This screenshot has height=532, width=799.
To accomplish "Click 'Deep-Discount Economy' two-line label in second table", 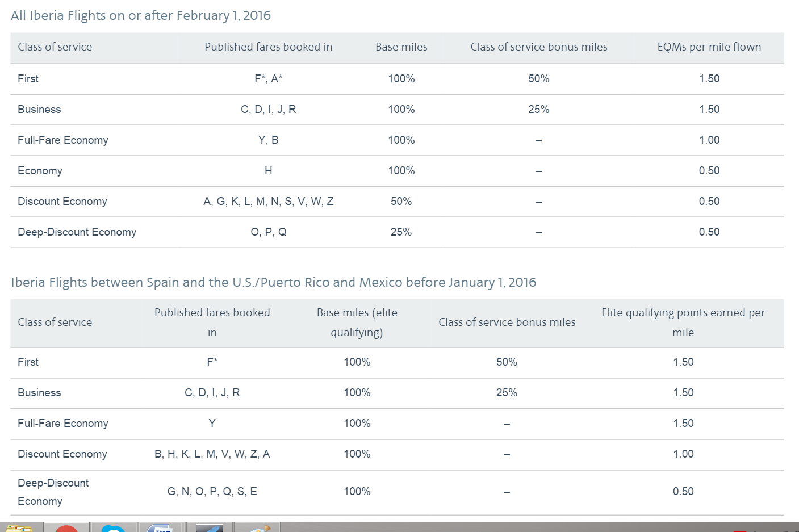I will 53,492.
